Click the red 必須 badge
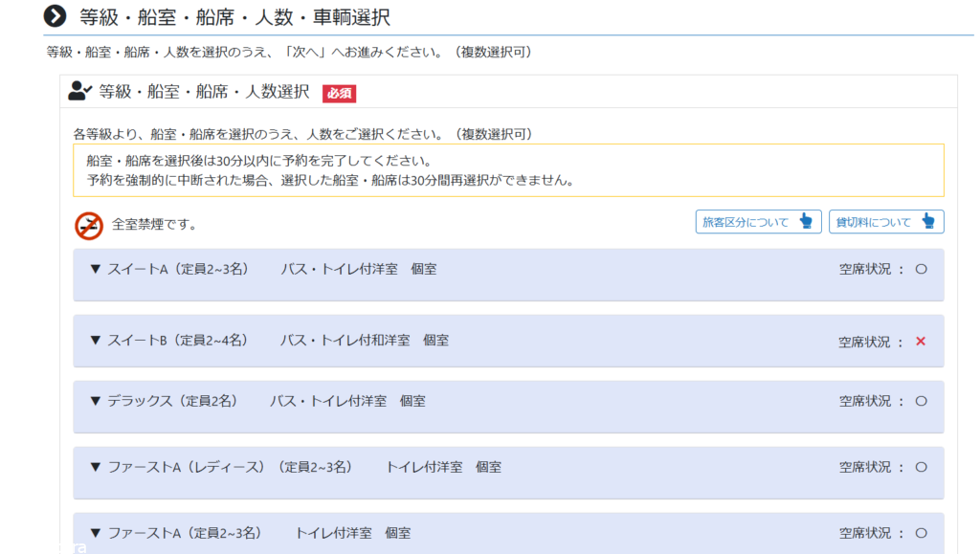 point(339,93)
